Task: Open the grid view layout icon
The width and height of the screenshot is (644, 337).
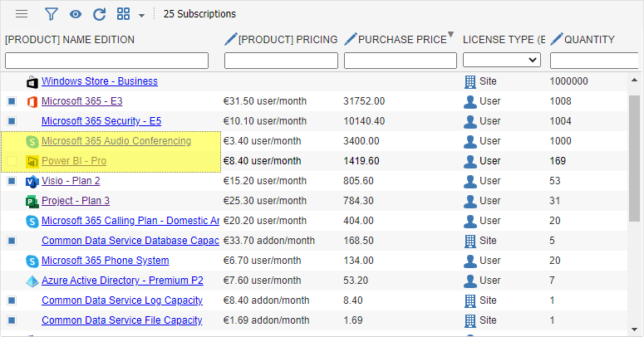Action: [123, 14]
